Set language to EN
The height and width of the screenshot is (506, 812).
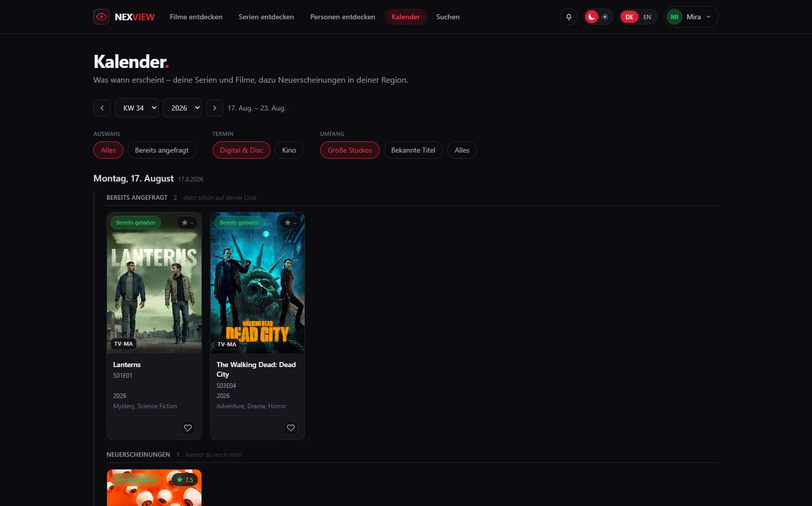(x=647, y=17)
